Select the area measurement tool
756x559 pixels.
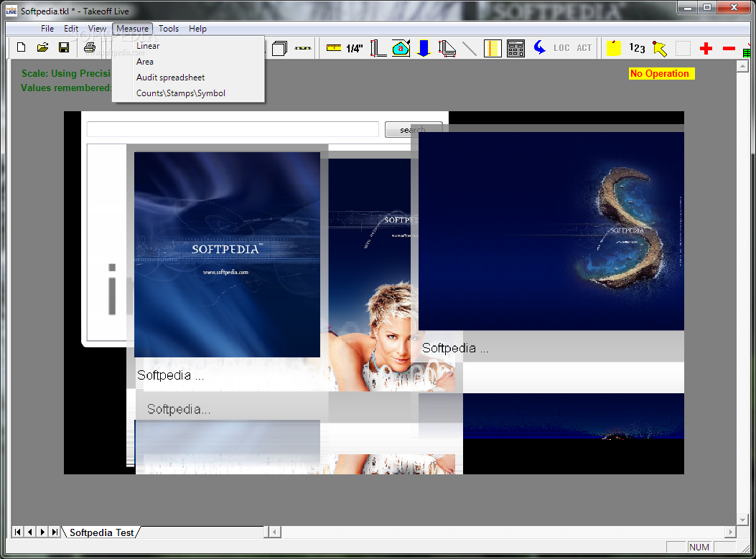coord(401,48)
